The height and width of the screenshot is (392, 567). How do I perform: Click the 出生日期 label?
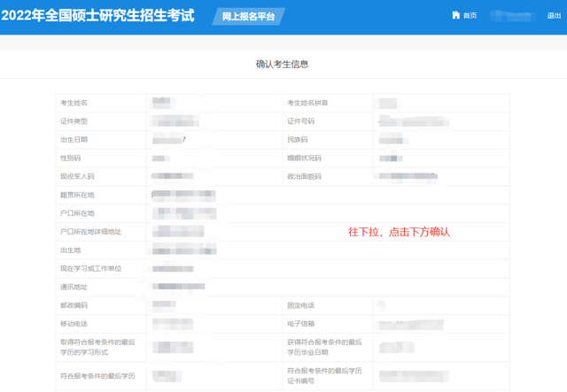[x=74, y=140]
